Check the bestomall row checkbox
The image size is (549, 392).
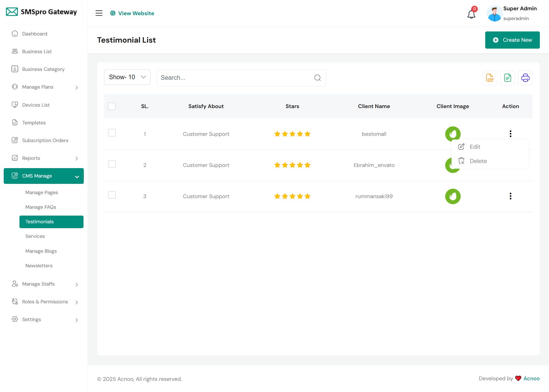coord(112,133)
